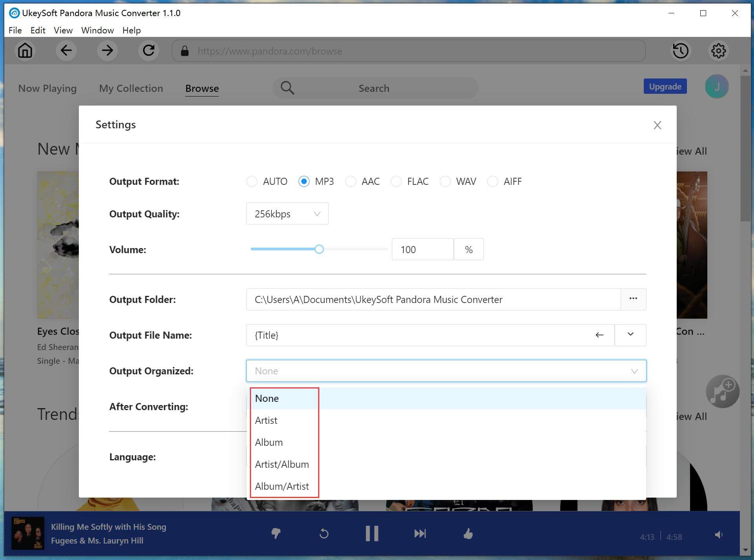This screenshot has height=560, width=754.
Task: Click the volume percentage field
Action: point(423,249)
